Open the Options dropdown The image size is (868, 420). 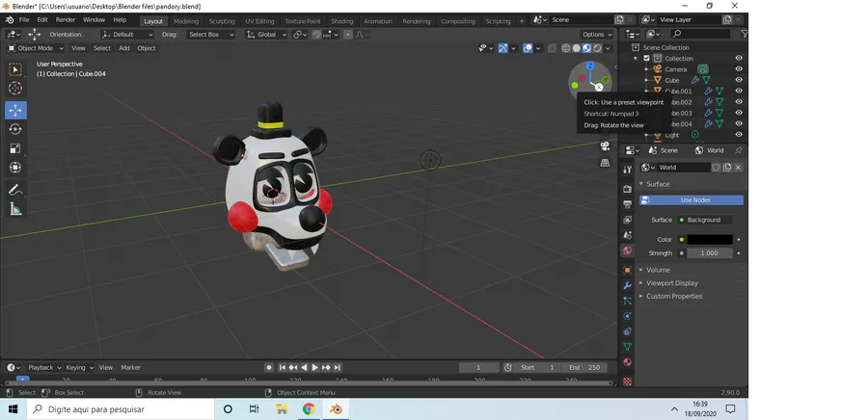point(597,35)
